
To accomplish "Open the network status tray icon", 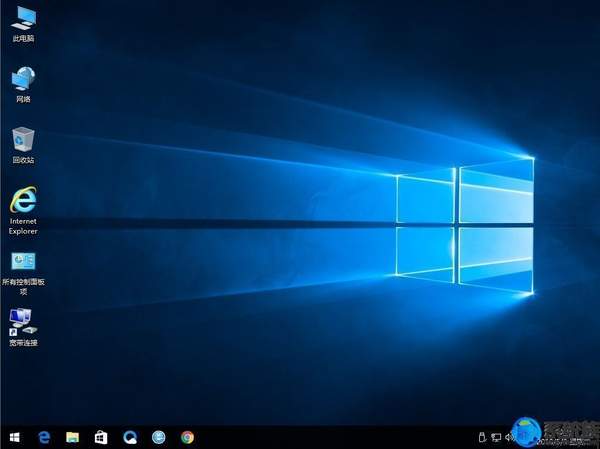I will (x=496, y=437).
